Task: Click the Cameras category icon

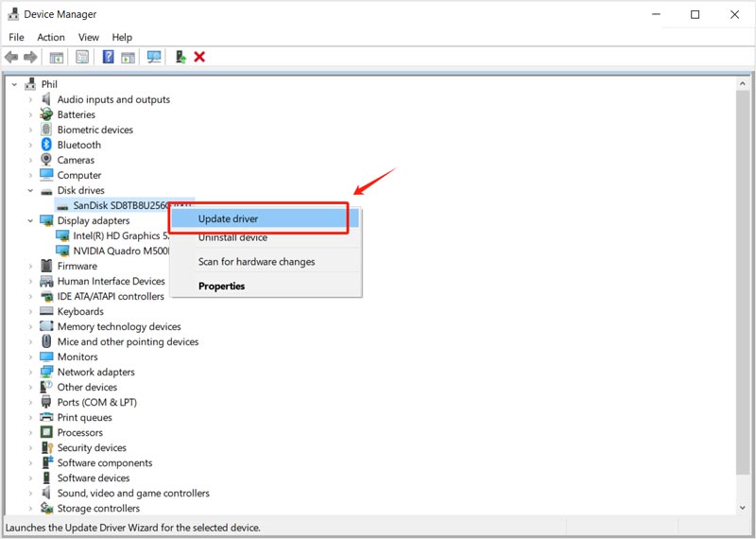Action: pyautogui.click(x=46, y=160)
